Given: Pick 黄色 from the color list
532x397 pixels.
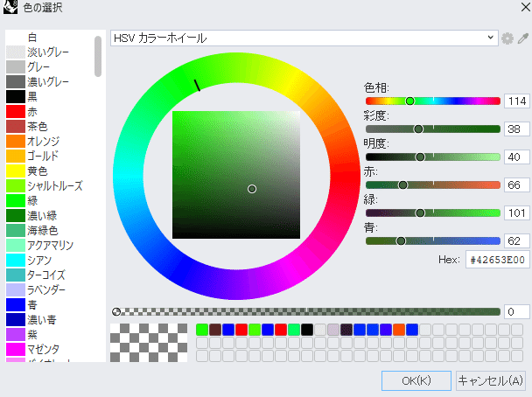Looking at the screenshot, I should point(49,171).
